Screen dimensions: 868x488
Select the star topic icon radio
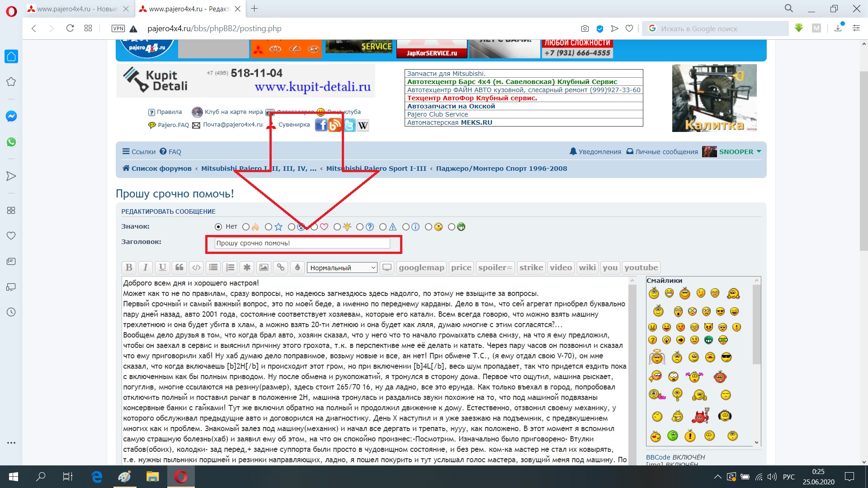pyautogui.click(x=269, y=227)
